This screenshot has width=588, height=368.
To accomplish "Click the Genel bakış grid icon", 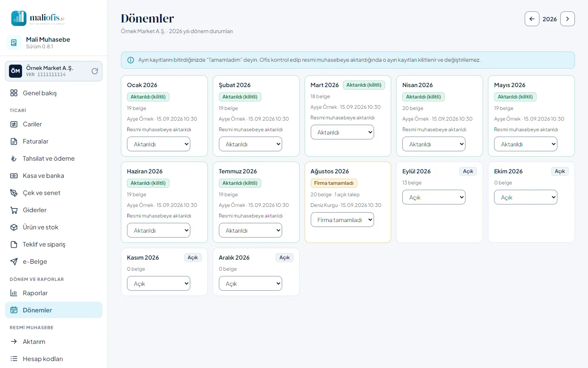I will 14,93.
